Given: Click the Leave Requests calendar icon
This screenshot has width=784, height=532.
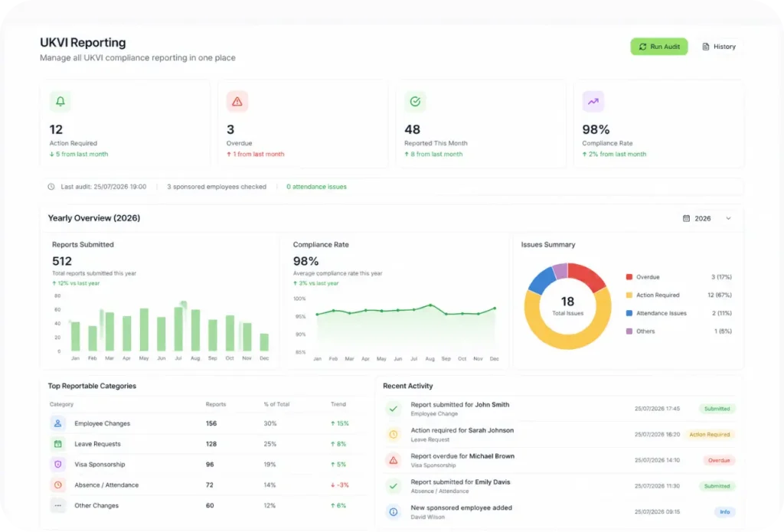Looking at the screenshot, I should [58, 444].
